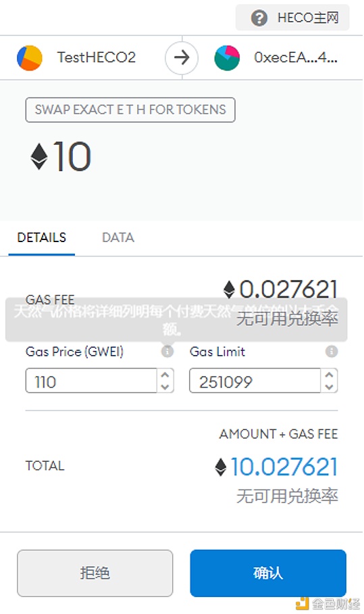
Task: Click the 0xecEA recipient address text
Action: 296,57
